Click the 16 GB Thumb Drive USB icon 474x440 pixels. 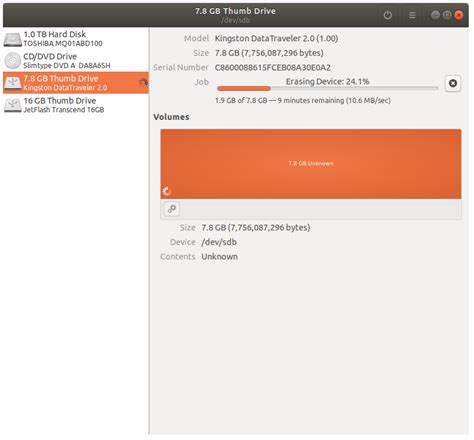[13, 105]
